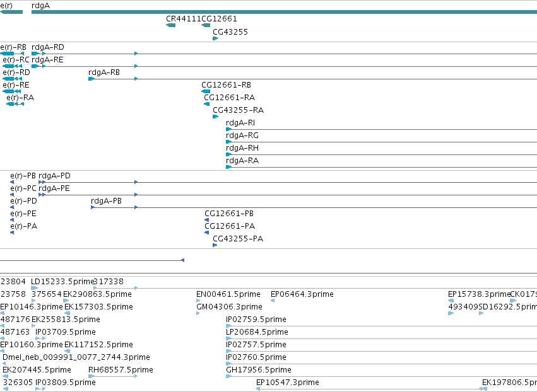
Task: Open transcript e(r)-RD
Action: tap(16, 72)
